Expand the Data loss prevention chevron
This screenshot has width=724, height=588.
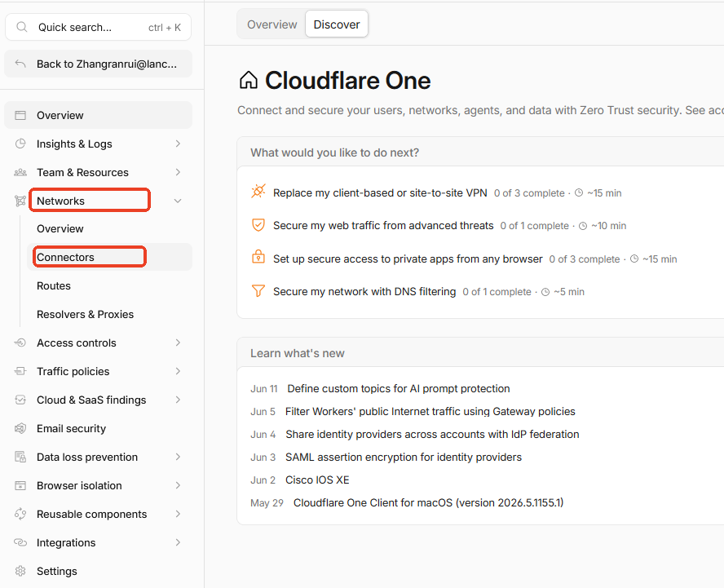tap(178, 457)
